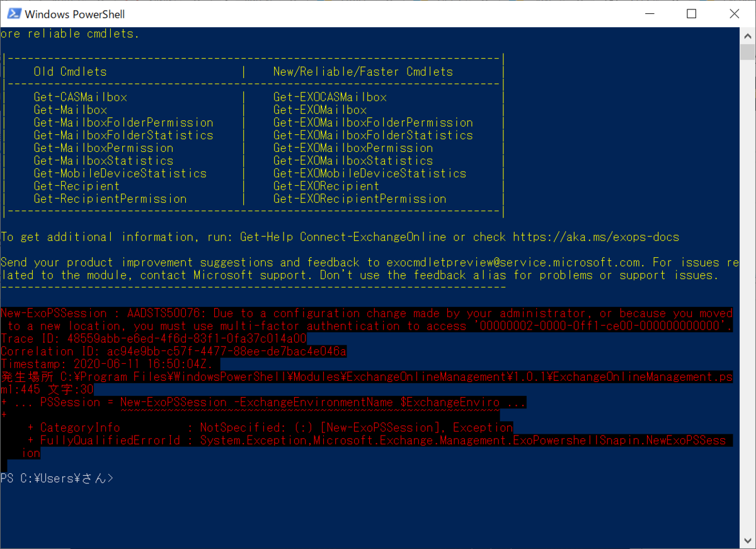This screenshot has width=756, height=549.
Task: Click 'Get-EXORecipient' new cmdlet text
Action: [326, 186]
